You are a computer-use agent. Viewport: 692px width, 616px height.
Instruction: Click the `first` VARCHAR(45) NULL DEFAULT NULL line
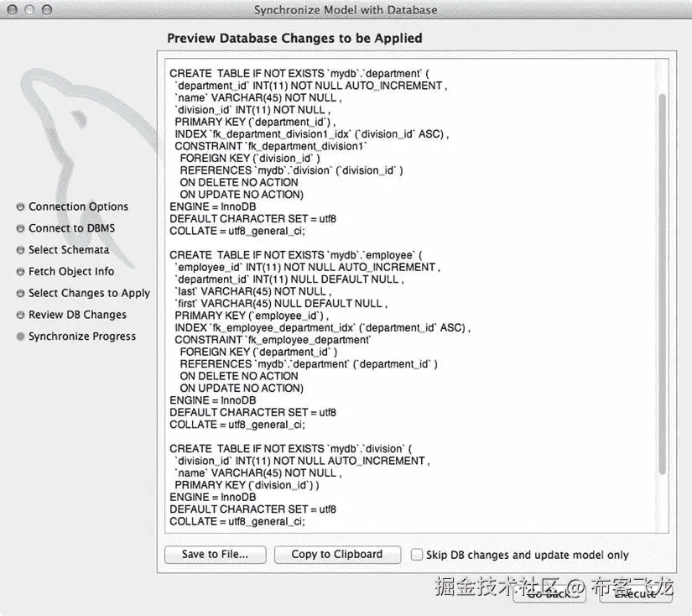[x=281, y=304]
